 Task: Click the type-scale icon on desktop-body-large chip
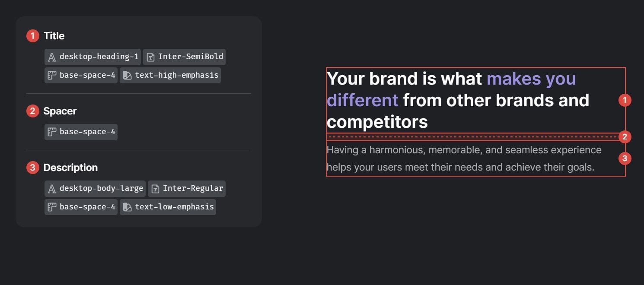pos(51,188)
